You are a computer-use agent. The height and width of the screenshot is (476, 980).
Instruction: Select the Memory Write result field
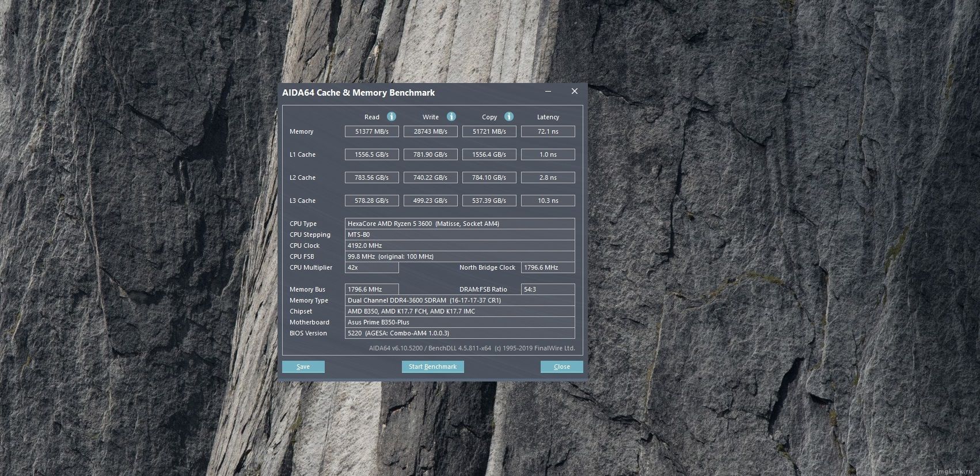pyautogui.click(x=430, y=131)
